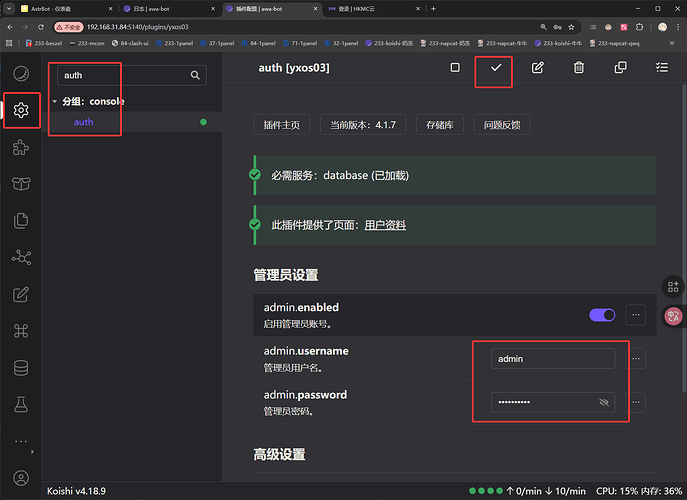This screenshot has height=500, width=687.
Task: Open the plugin configuration gear icon in sidebar
Action: (x=22, y=110)
